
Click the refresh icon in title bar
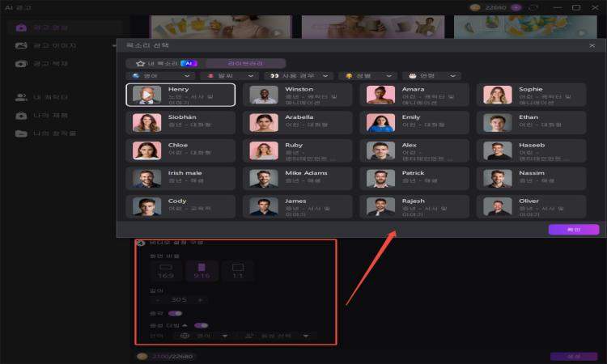pyautogui.click(x=533, y=7)
